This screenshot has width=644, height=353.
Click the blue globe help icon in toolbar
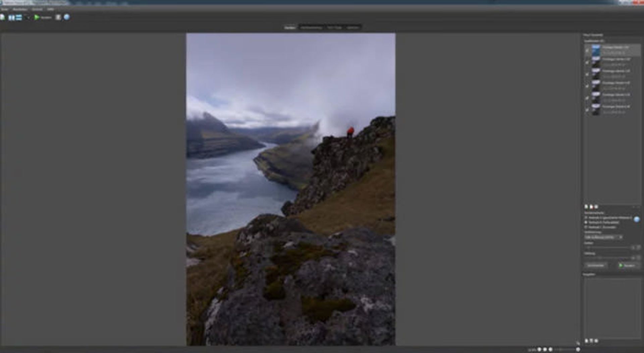click(67, 17)
